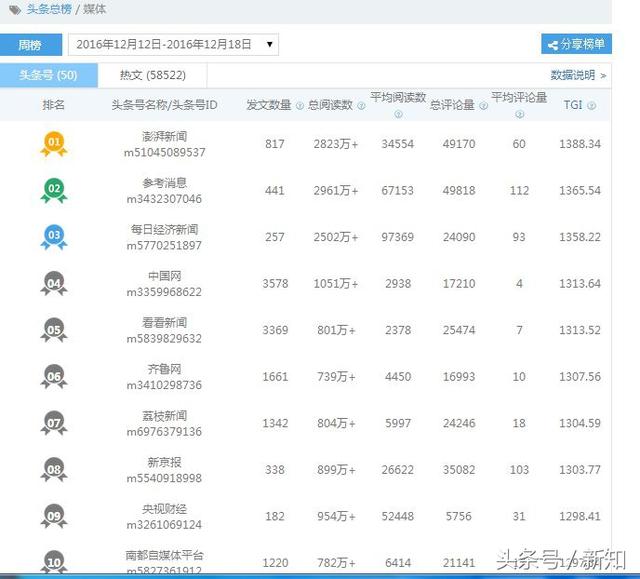
Task: Click the help icon next to 总评论量
Action: click(483, 106)
